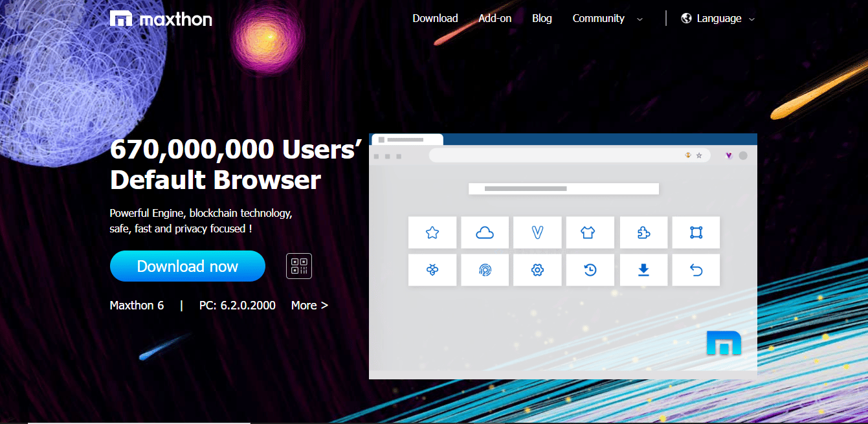Click the PC: 6.2.0.2000 version text
The height and width of the screenshot is (424, 868).
tap(237, 305)
